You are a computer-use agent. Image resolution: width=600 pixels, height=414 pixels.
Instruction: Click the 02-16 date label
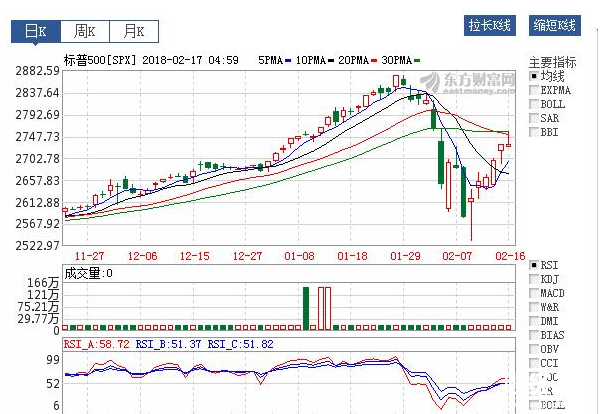coord(510,256)
